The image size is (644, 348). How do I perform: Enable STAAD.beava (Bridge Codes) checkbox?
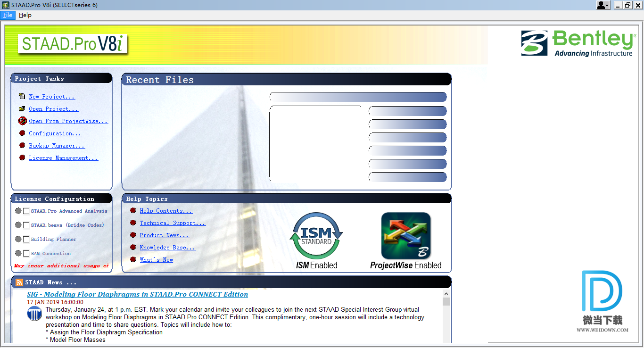[x=26, y=225]
